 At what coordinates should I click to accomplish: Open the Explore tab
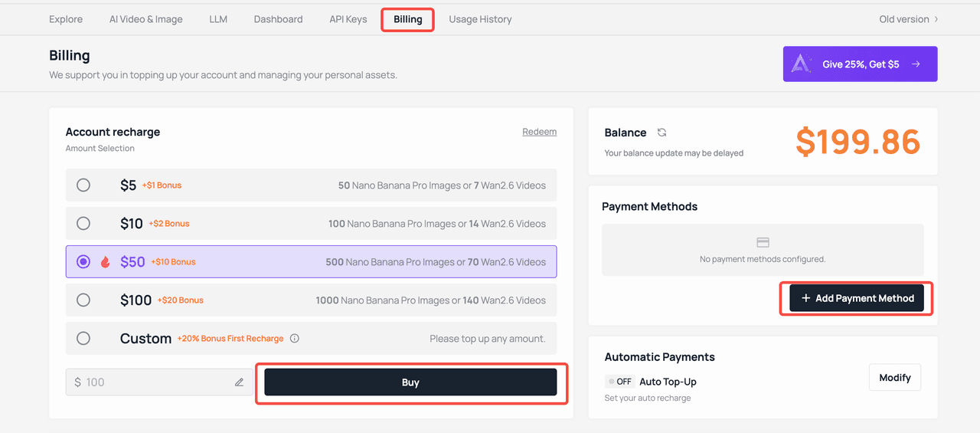pos(66,19)
